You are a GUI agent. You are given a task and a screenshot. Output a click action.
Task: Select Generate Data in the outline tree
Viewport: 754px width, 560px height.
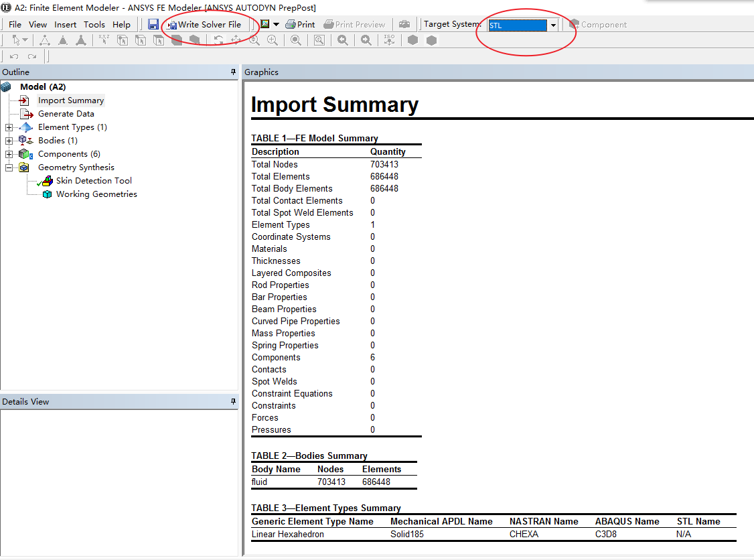pyautogui.click(x=66, y=114)
